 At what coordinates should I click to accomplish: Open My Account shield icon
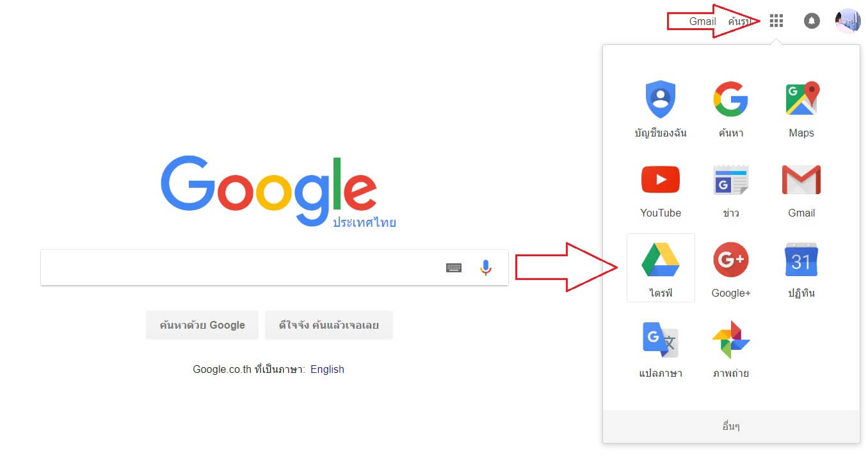click(661, 99)
